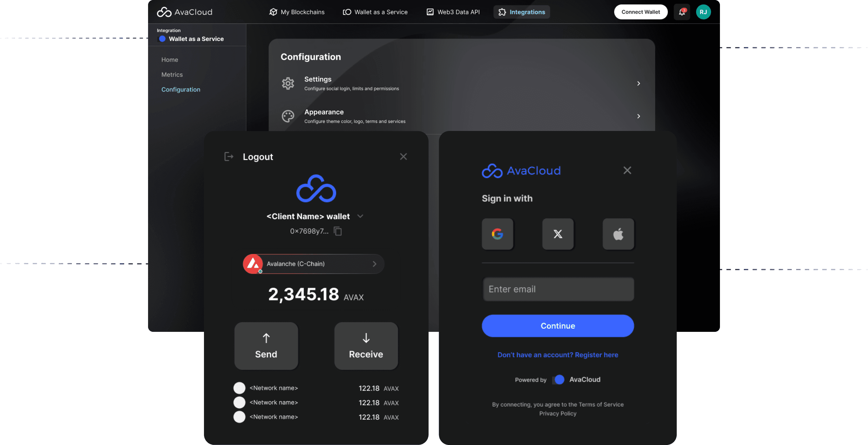Copy the wallet address 0x7698y7
Screen dimensions: 868x445
[338, 231]
